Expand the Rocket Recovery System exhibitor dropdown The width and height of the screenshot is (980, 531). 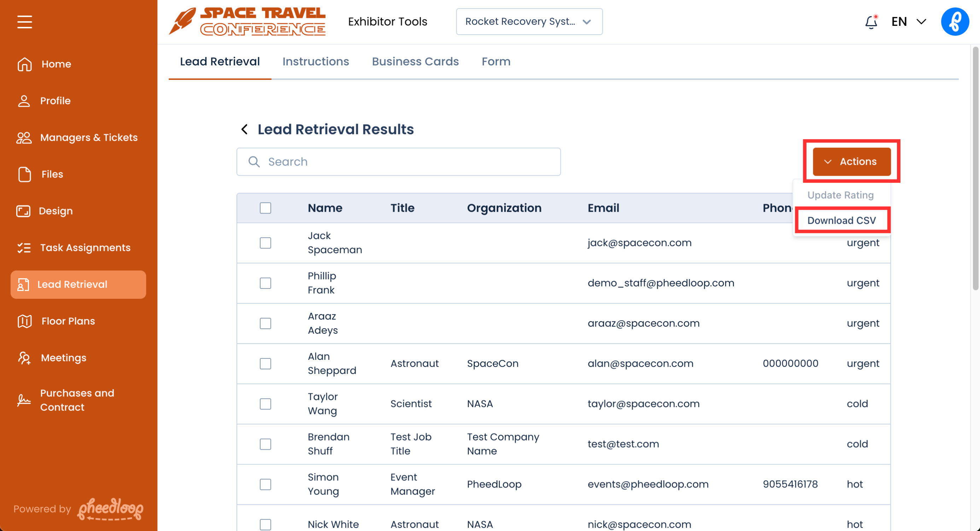(x=529, y=22)
